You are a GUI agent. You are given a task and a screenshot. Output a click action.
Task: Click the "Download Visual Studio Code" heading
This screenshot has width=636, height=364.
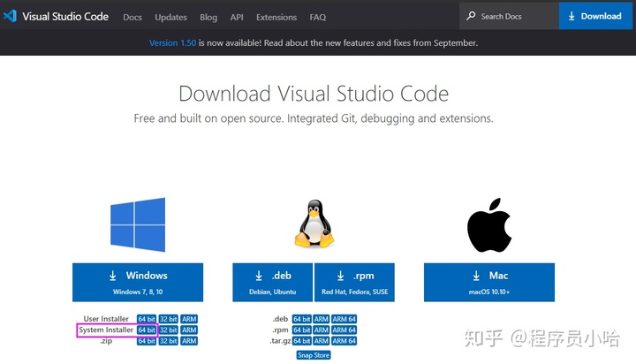[x=314, y=94]
